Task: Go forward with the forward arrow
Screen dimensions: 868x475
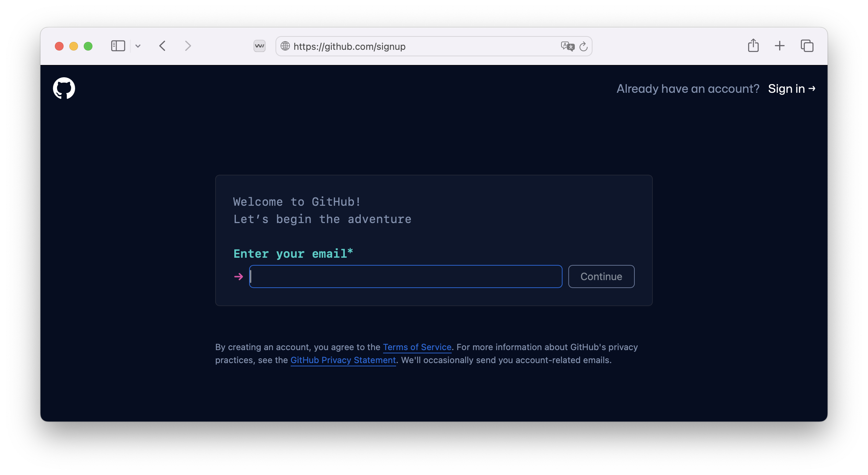Action: 188,46
